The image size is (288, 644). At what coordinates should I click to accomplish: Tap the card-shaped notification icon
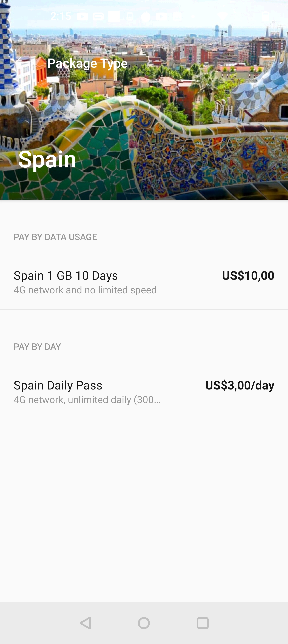tap(98, 17)
